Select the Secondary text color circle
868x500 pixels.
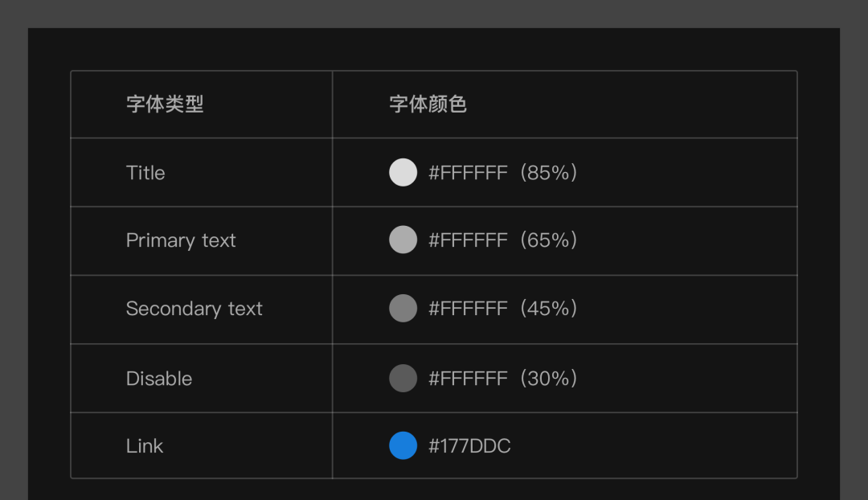pos(403,308)
